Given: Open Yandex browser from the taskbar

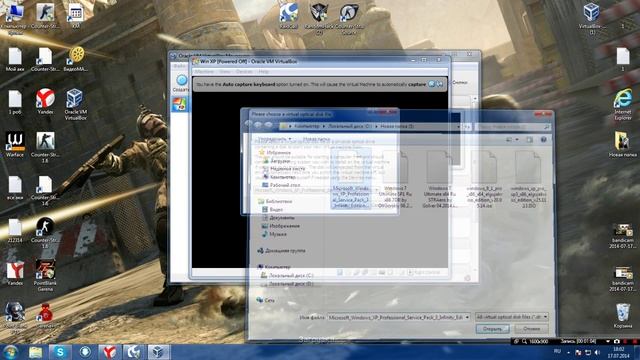Looking at the screenshot, I should (109, 352).
